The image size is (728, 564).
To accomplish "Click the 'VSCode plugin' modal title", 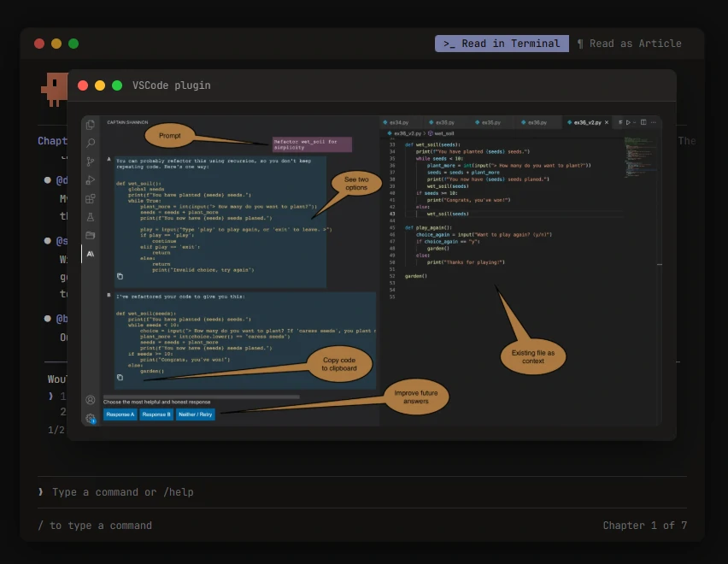I will click(x=172, y=85).
